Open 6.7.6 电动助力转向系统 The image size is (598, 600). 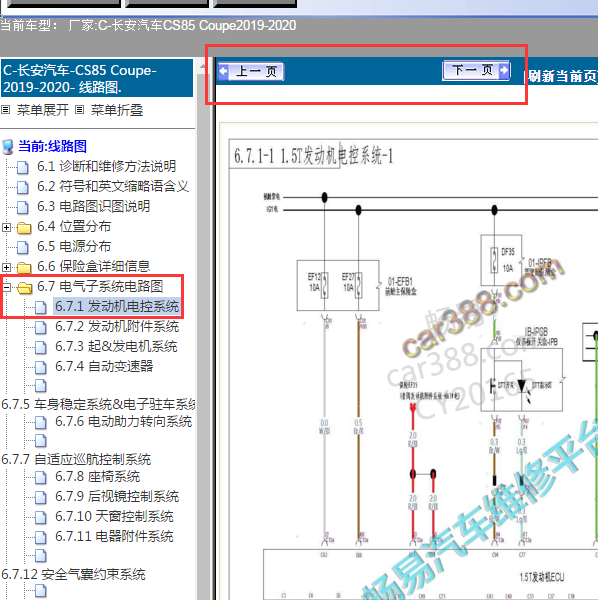click(123, 421)
